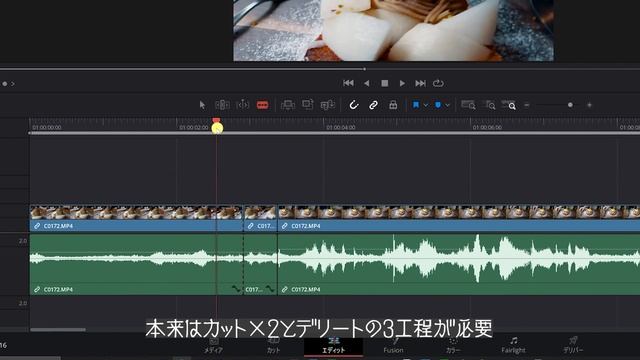
Task: Click the red timeline playhead handle
Action: (216, 121)
